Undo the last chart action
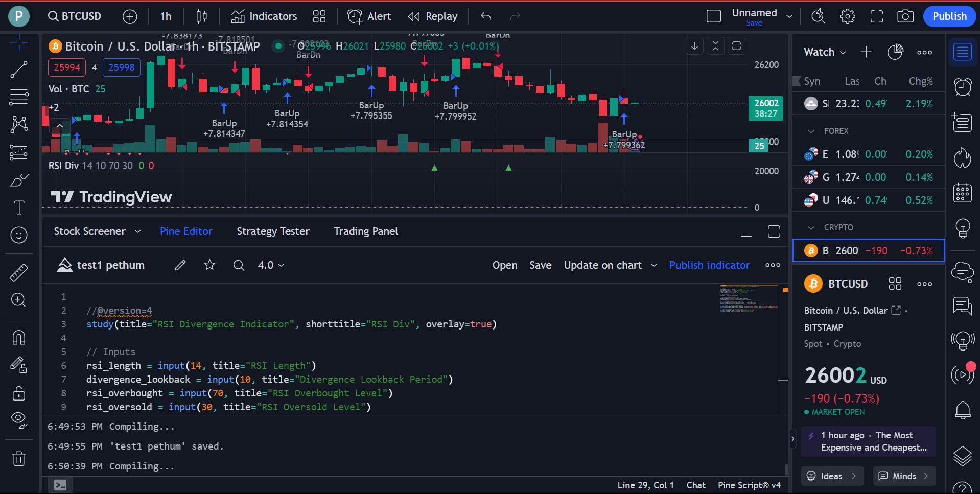Viewport: 980px width, 494px height. click(x=486, y=16)
